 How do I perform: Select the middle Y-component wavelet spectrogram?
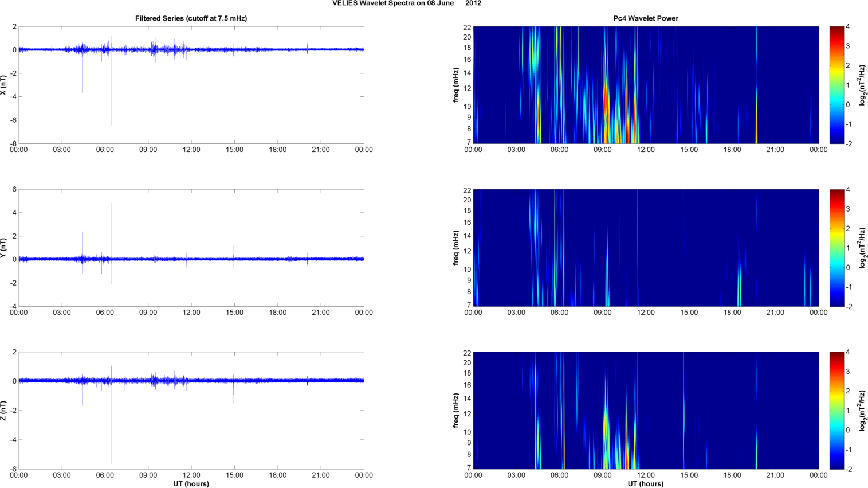click(646, 248)
